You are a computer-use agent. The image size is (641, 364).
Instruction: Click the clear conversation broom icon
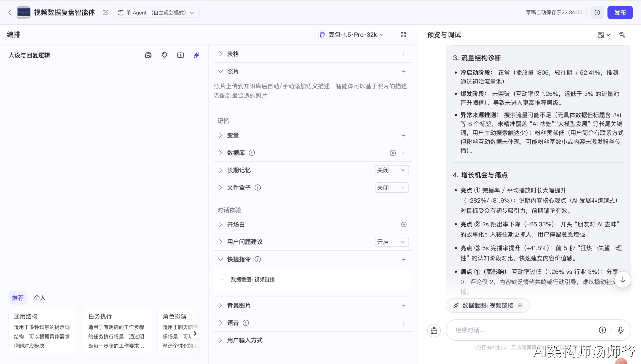(434, 330)
